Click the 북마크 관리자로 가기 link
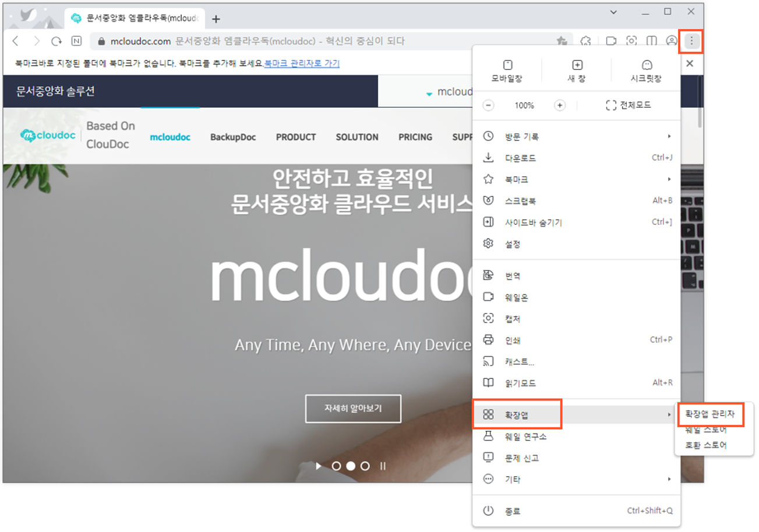 (302, 63)
